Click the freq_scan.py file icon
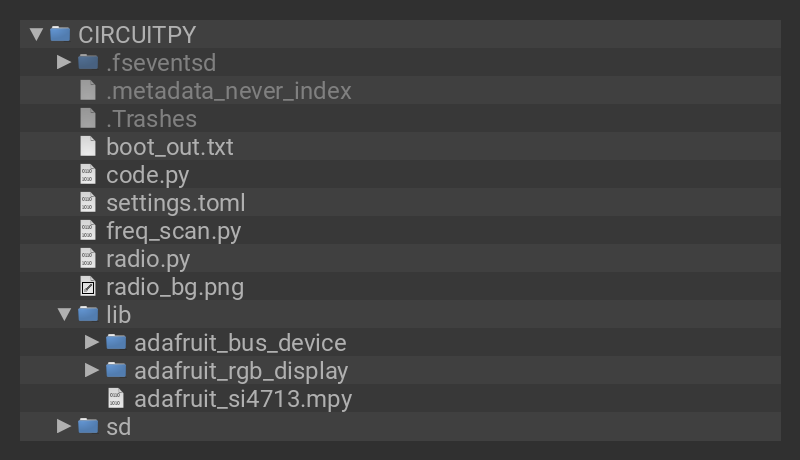 tap(88, 230)
